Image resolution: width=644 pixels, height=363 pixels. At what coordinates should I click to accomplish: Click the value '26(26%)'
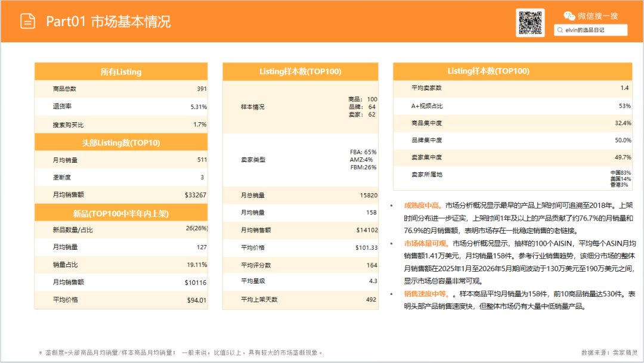click(x=197, y=228)
